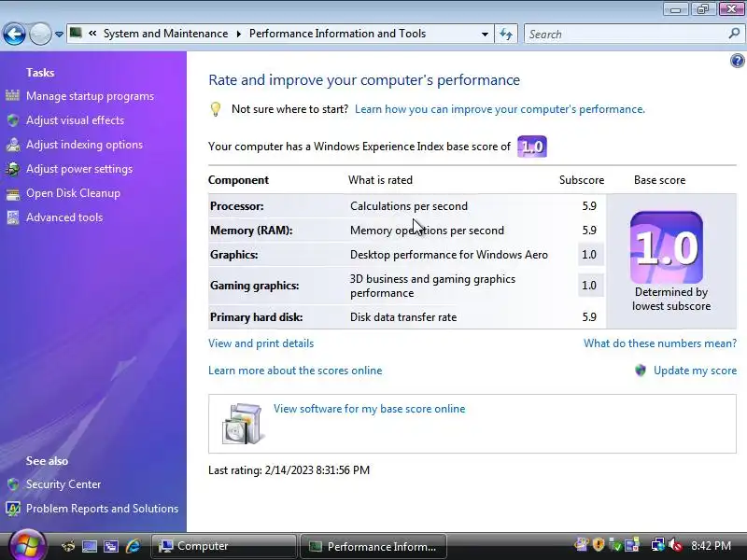Click the large 1.0 base score tile
747x560 pixels.
[x=666, y=247]
